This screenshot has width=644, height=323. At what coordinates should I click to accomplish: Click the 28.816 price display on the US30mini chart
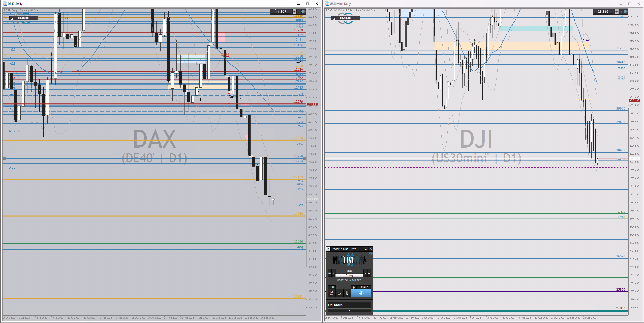pyautogui.click(x=603, y=11)
